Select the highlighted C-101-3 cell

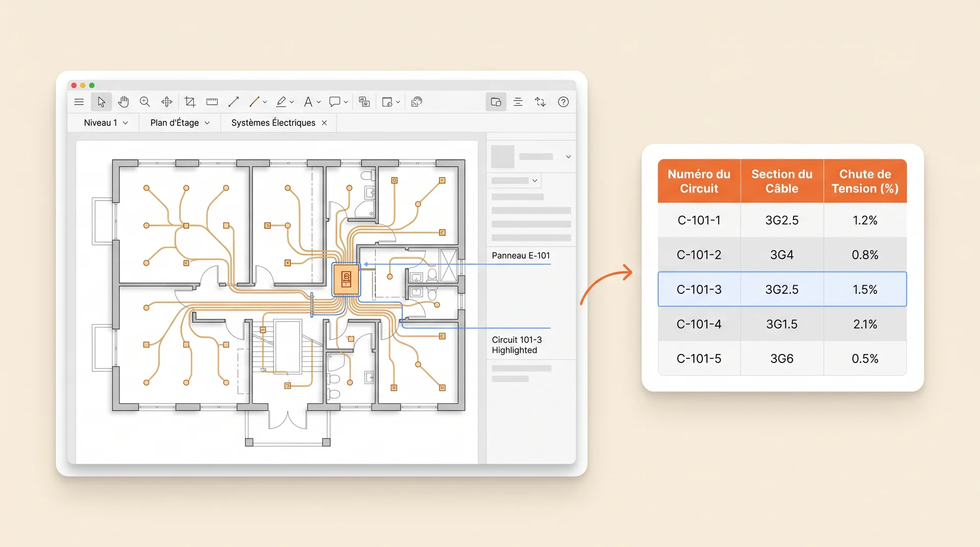(x=699, y=290)
